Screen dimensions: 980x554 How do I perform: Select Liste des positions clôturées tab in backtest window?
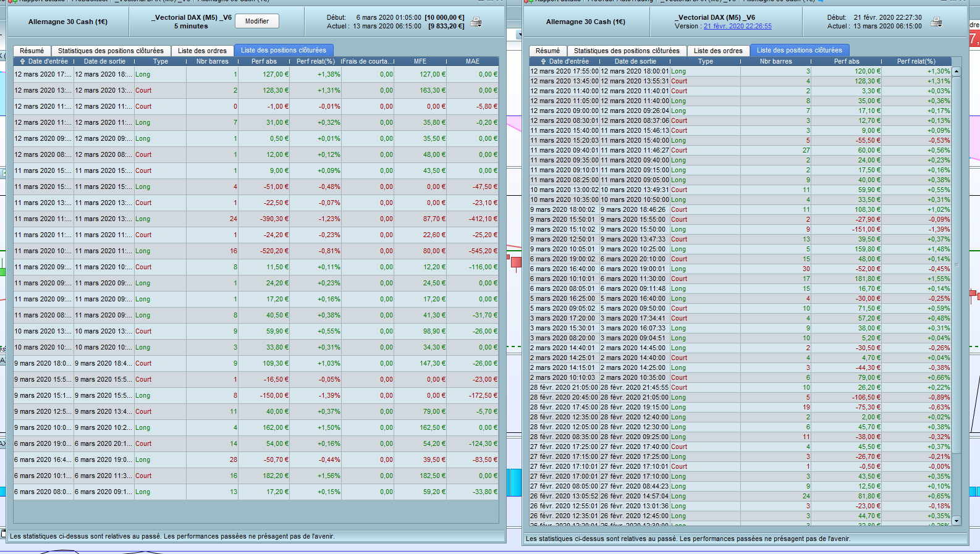point(284,51)
